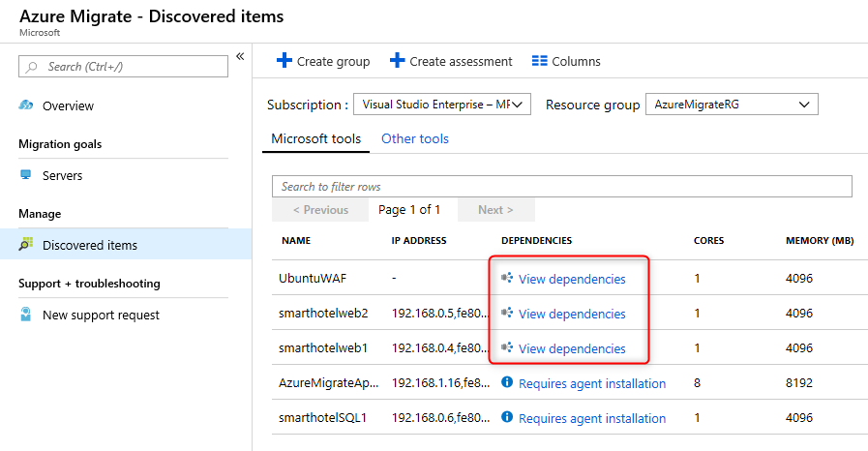Sort by the IP ADDRESS column header
Viewport: 868px width, 451px height.
point(419,241)
